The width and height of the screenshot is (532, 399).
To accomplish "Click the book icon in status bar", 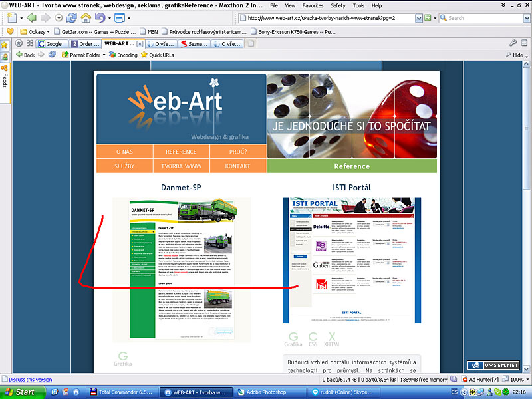I will [x=454, y=379].
